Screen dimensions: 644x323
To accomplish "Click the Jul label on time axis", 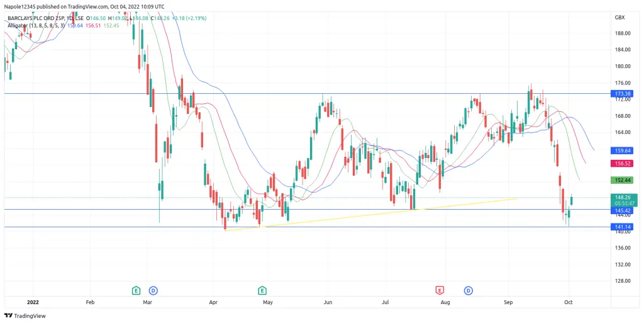I will pos(386,302).
